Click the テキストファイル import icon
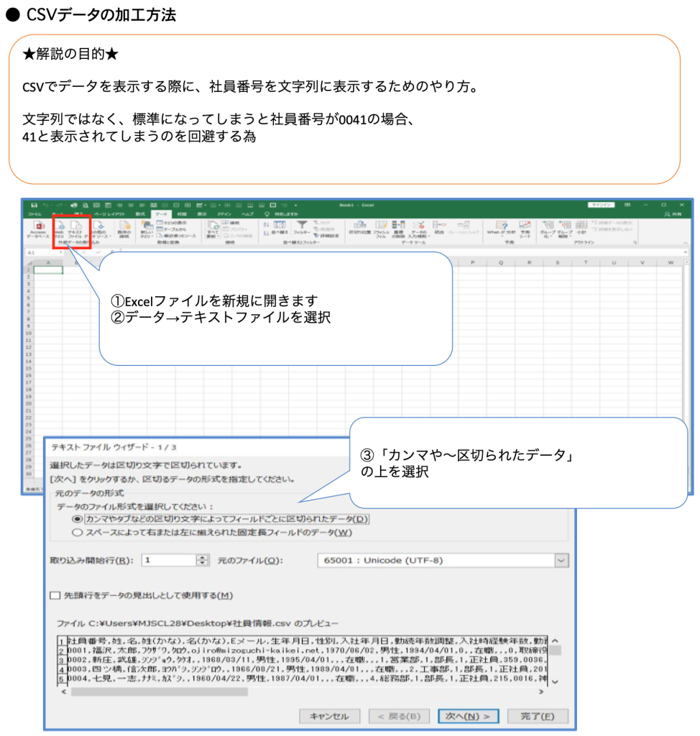Viewport: 700px width, 736px height. [74, 229]
